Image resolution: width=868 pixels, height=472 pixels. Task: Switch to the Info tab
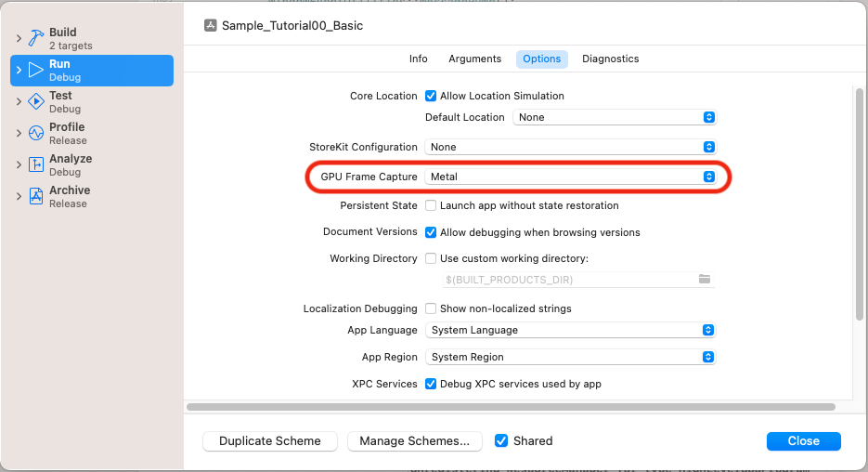tap(419, 59)
